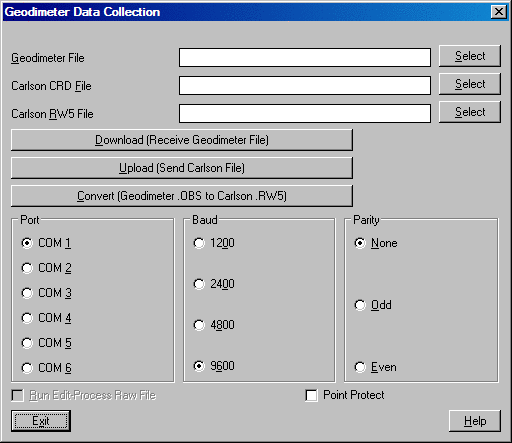Click Select button for Carlson RW5 File
The image size is (512, 443).
pyautogui.click(x=470, y=112)
